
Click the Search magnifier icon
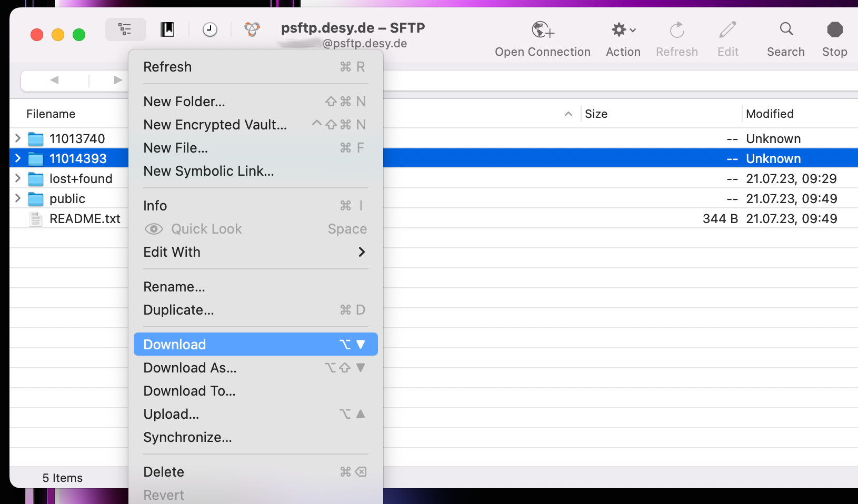tap(786, 29)
